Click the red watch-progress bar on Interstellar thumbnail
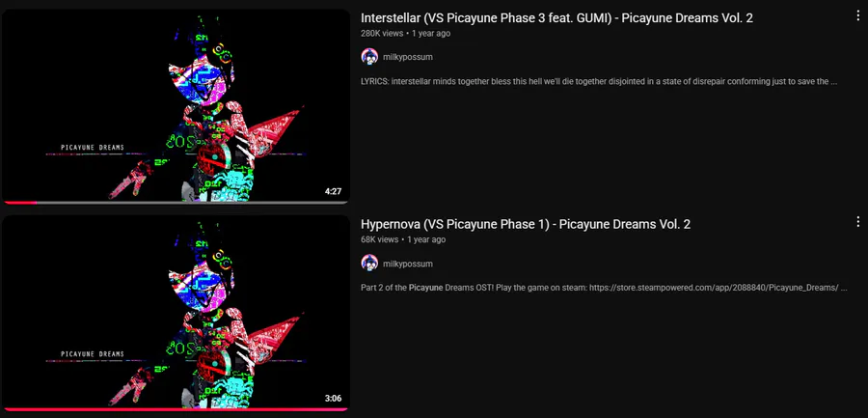 (x=20, y=203)
